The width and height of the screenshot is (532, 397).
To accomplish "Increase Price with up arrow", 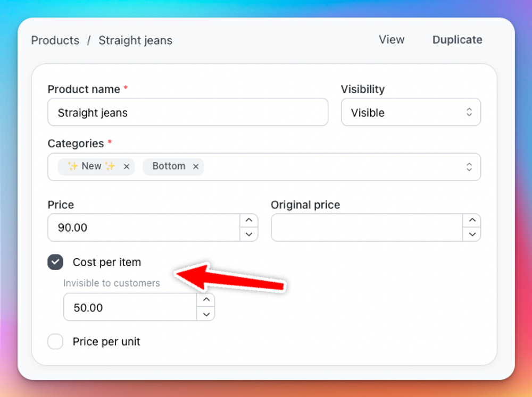I will pos(248,221).
